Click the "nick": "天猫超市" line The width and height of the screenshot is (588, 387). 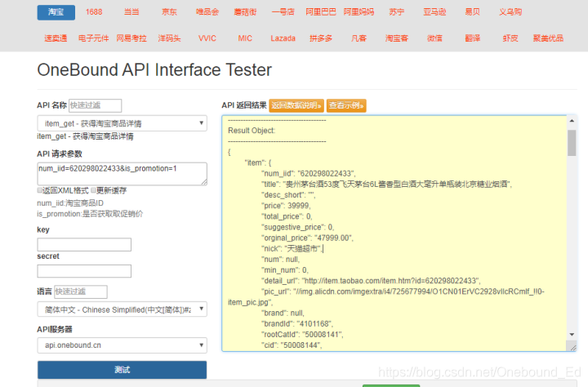point(292,249)
